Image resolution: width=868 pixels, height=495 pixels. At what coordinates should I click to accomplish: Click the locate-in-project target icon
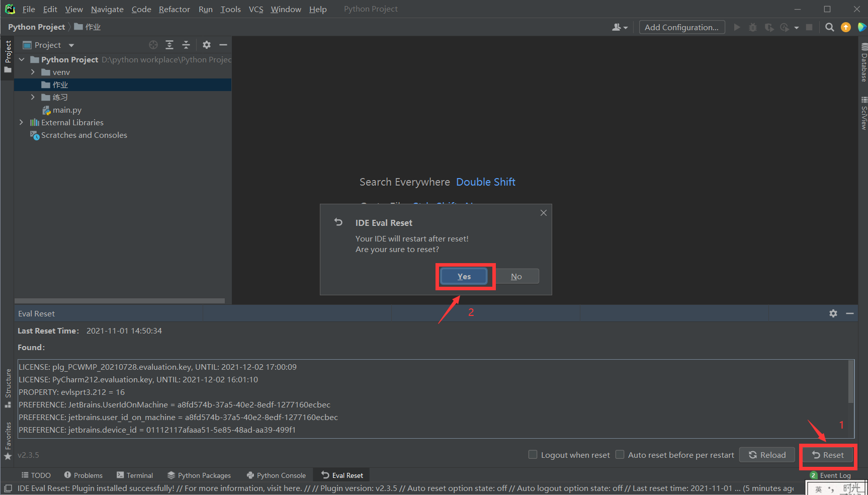[153, 45]
